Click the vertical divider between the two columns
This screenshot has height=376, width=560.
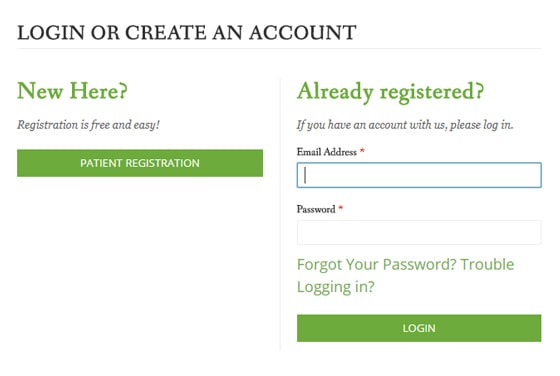[x=280, y=214]
